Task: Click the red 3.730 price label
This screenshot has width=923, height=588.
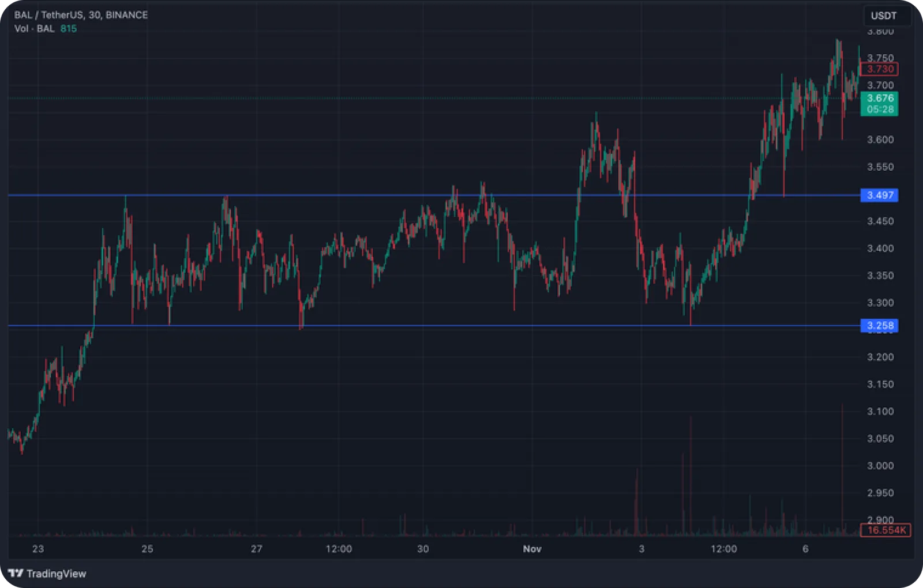Action: point(879,69)
